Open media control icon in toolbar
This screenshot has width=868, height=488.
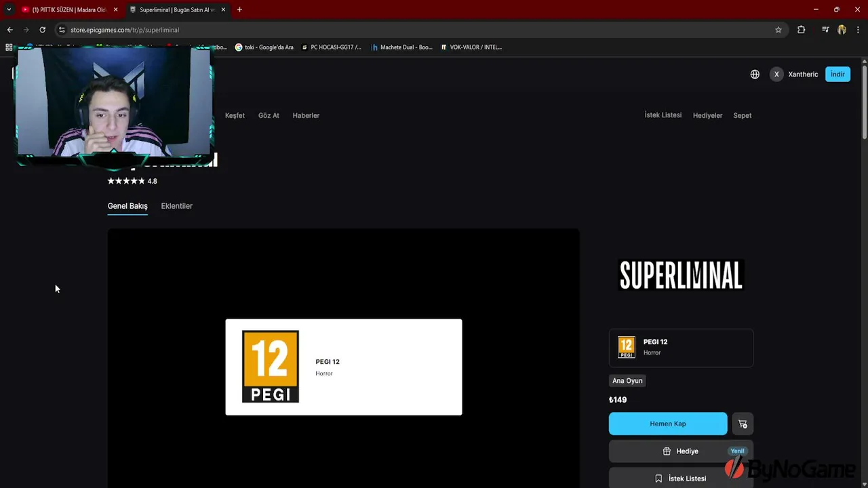pos(825,30)
